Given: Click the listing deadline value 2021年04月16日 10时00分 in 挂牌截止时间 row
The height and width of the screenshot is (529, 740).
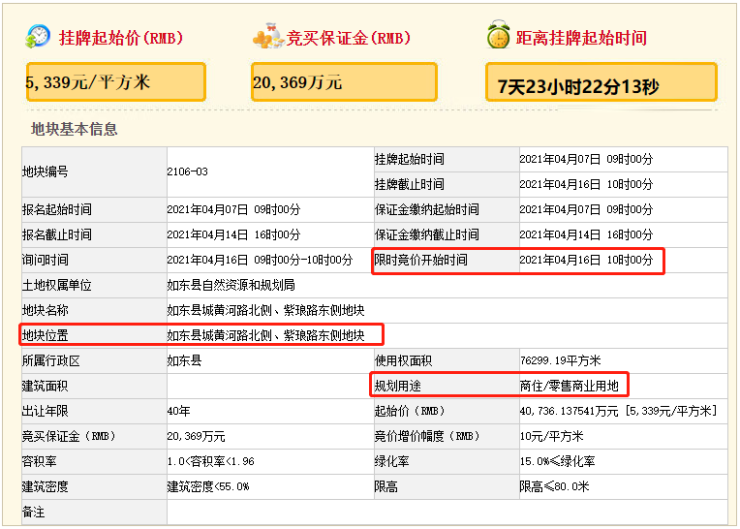Looking at the screenshot, I should click(x=586, y=184).
